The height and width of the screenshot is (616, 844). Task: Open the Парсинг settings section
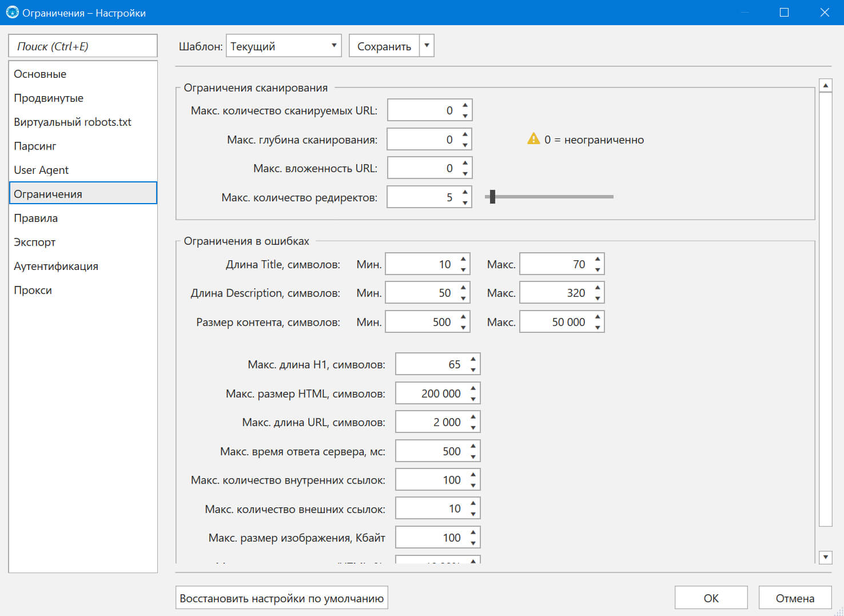[35, 146]
